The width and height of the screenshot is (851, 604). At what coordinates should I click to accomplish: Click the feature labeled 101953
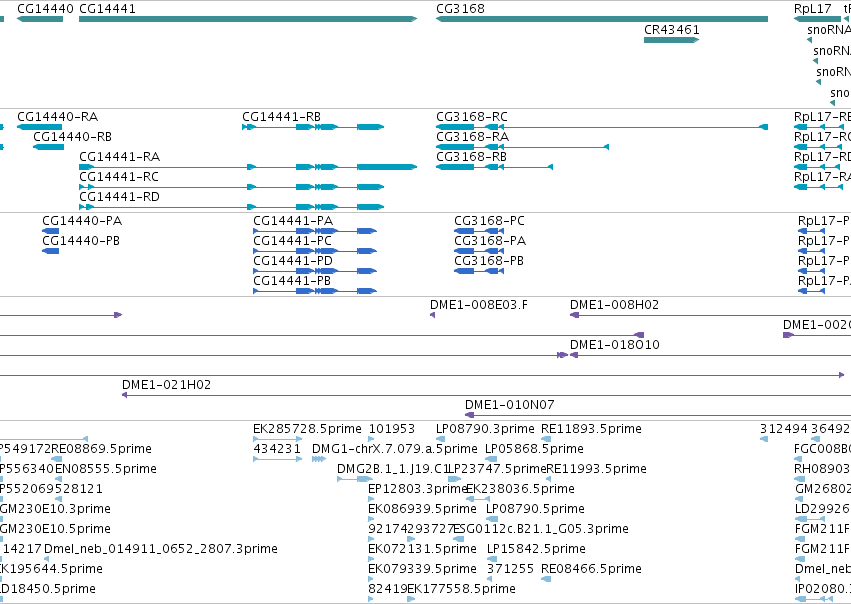pos(392,429)
